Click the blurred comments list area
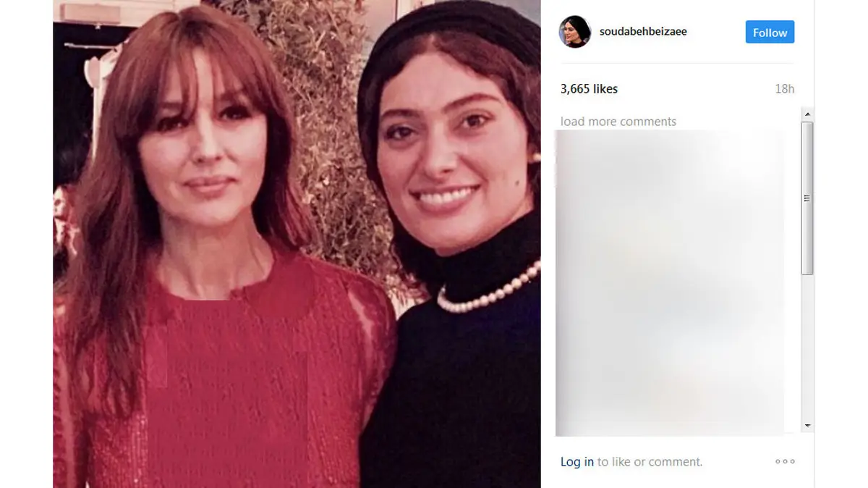 669,283
